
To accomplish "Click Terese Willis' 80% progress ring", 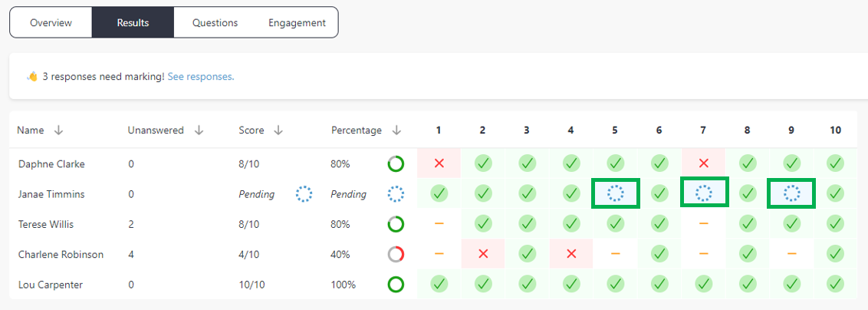I will 395,224.
